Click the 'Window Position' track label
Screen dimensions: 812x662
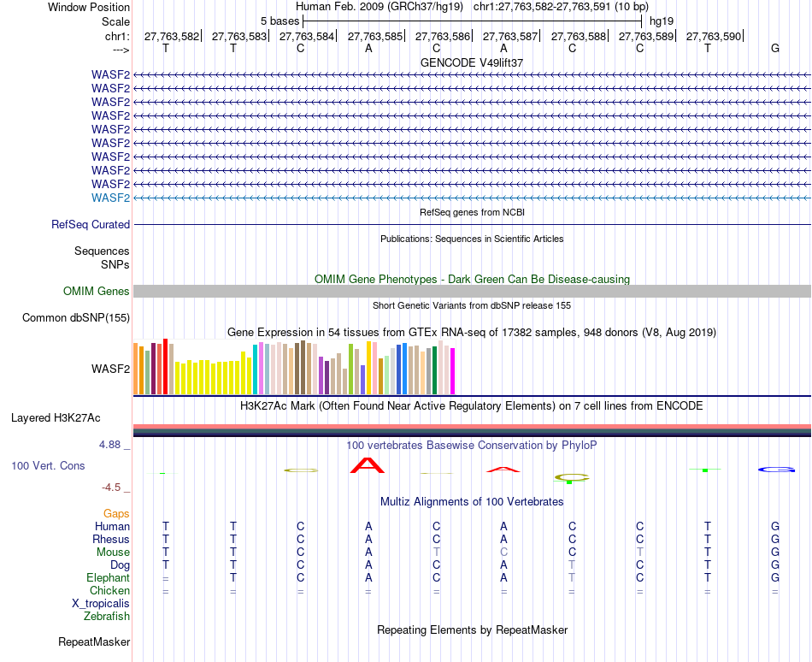point(89,7)
